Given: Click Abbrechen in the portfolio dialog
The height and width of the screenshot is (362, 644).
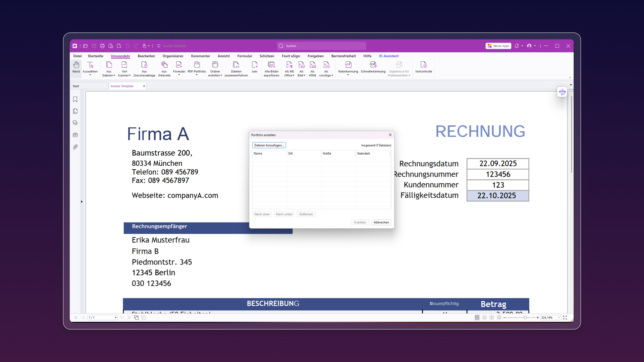Looking at the screenshot, I should 381,222.
